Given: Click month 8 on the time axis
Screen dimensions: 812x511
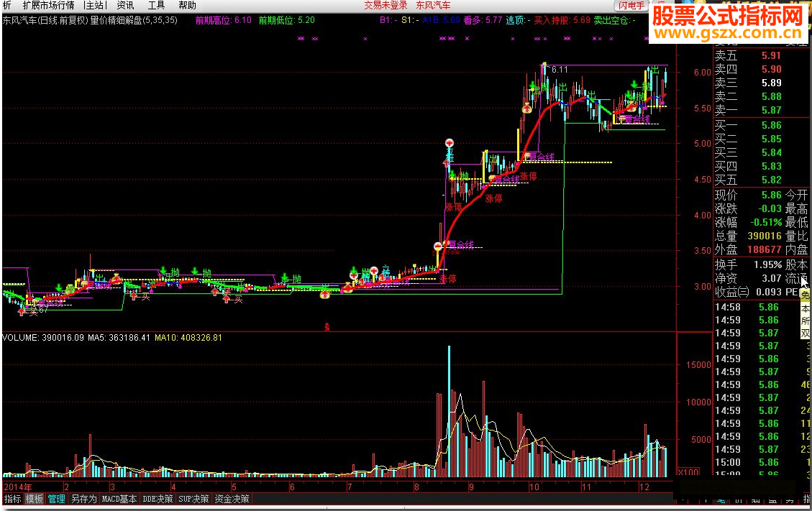Looking at the screenshot, I should click(417, 487).
